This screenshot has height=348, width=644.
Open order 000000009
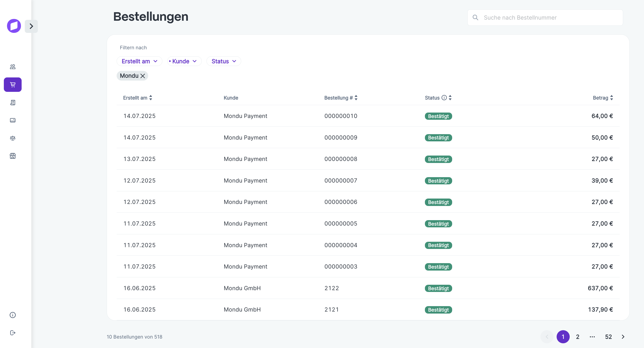tap(368, 138)
